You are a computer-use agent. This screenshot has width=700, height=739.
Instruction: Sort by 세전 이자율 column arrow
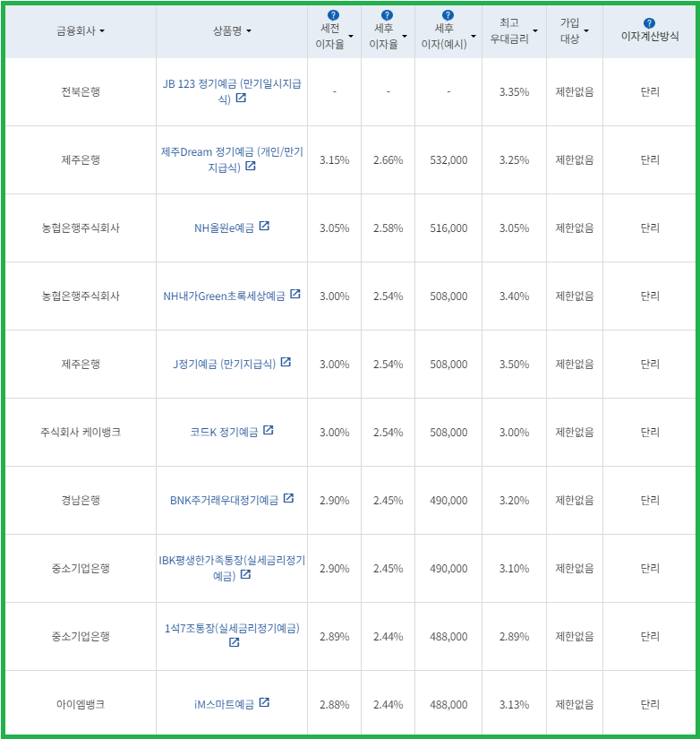(351, 37)
